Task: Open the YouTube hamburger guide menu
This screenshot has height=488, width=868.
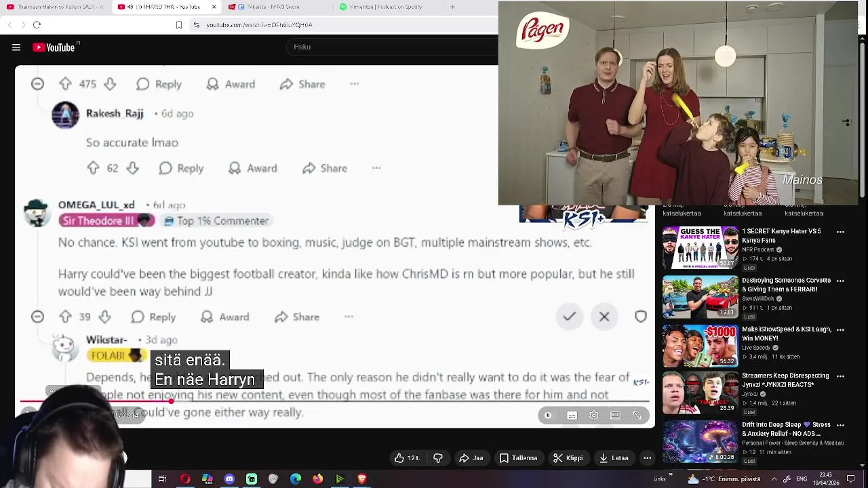Action: click(x=16, y=47)
